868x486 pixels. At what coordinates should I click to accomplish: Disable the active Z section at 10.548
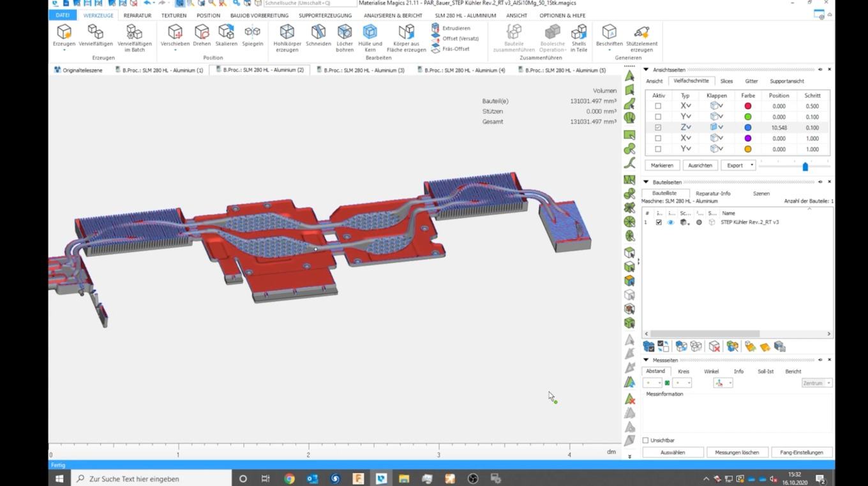coord(658,128)
